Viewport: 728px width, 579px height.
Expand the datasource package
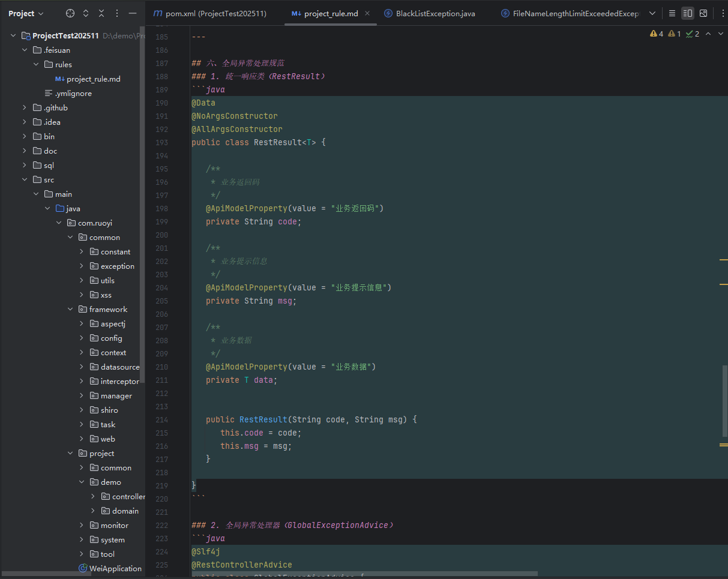click(x=82, y=367)
